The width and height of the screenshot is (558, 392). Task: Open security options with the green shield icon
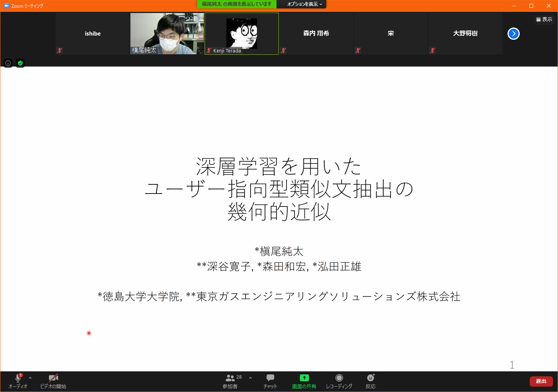point(20,63)
